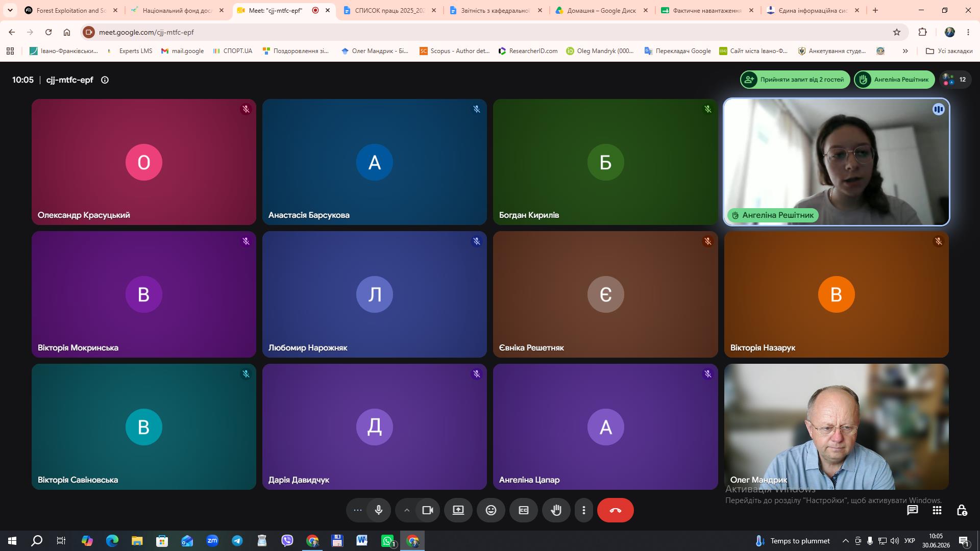Viewport: 980px width, 551px height.
Task: Accept the request from 2 guests
Action: (795, 80)
